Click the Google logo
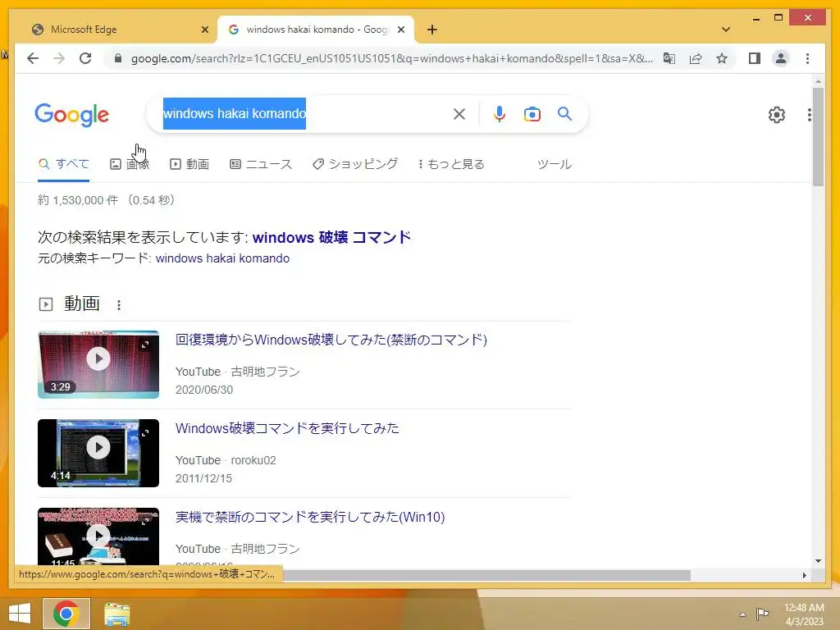Image resolution: width=840 pixels, height=630 pixels. (x=72, y=115)
